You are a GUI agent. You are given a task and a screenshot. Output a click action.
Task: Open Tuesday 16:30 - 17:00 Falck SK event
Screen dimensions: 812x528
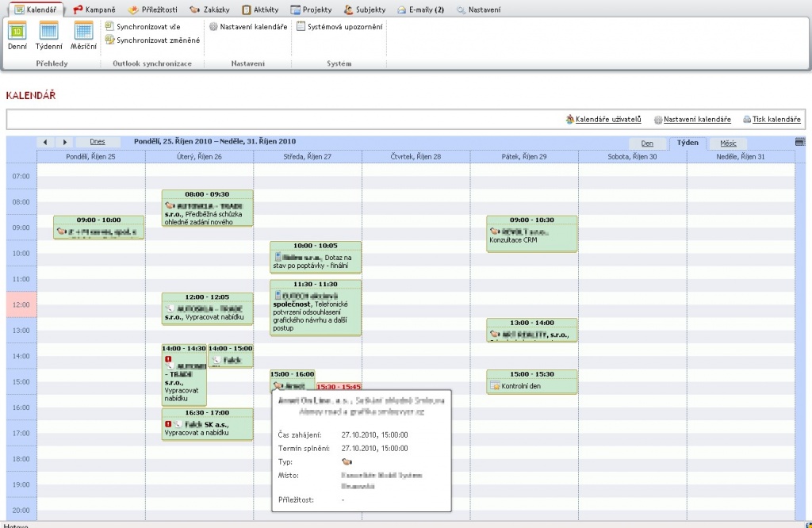(x=207, y=424)
